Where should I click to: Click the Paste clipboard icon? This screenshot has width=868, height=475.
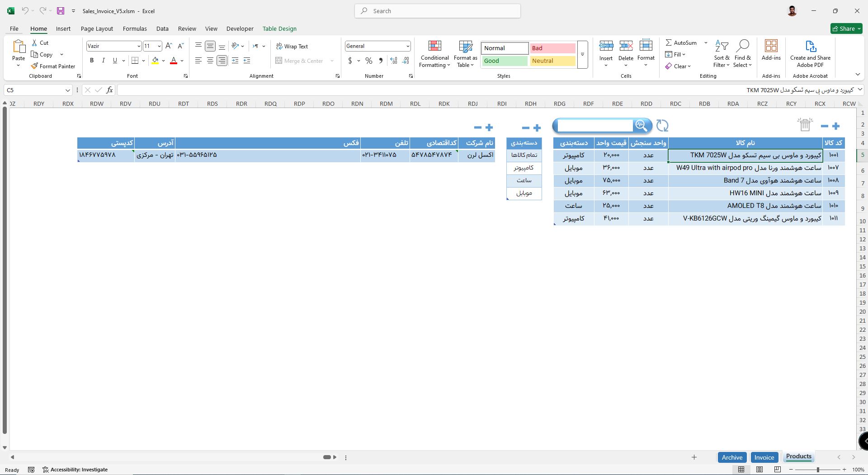pos(19,47)
